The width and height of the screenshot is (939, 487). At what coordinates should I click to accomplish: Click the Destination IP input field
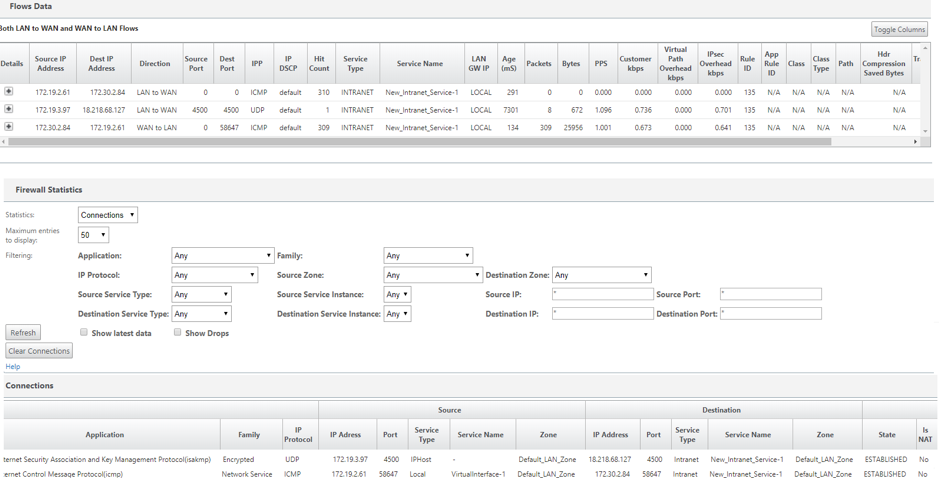point(602,313)
